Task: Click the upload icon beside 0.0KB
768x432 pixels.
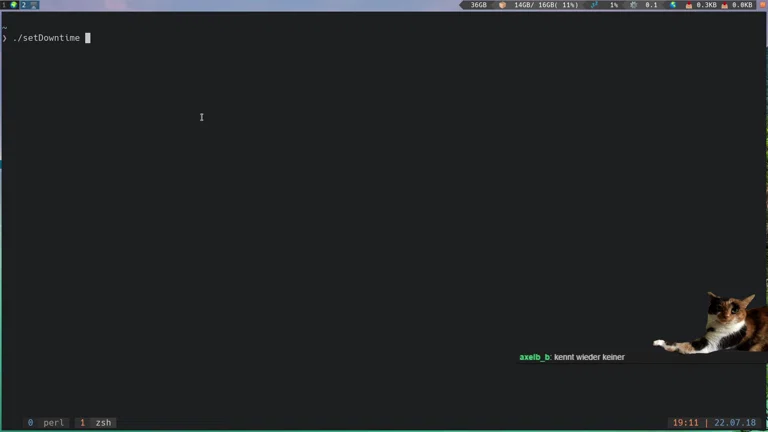Action: coord(725,5)
